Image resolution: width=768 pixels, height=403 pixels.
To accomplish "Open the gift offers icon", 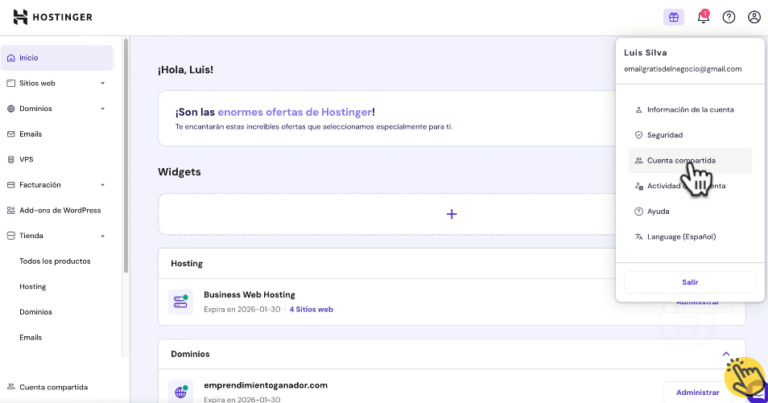I will pyautogui.click(x=673, y=17).
